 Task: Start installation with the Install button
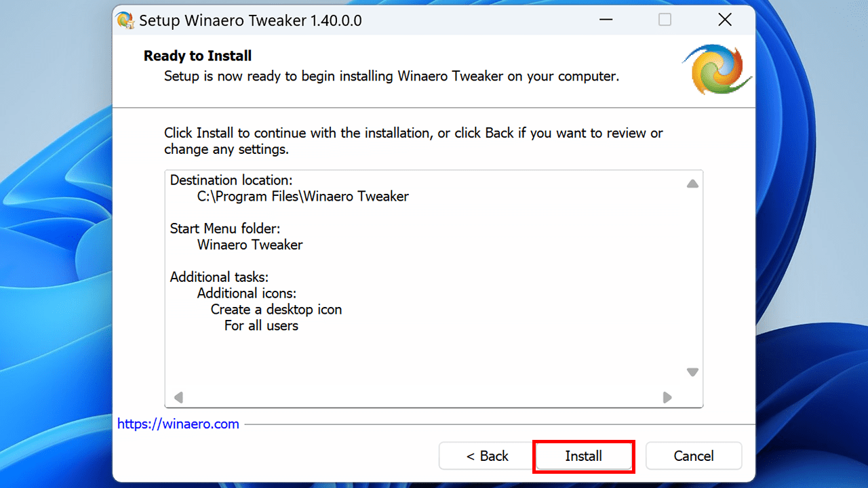click(x=583, y=456)
